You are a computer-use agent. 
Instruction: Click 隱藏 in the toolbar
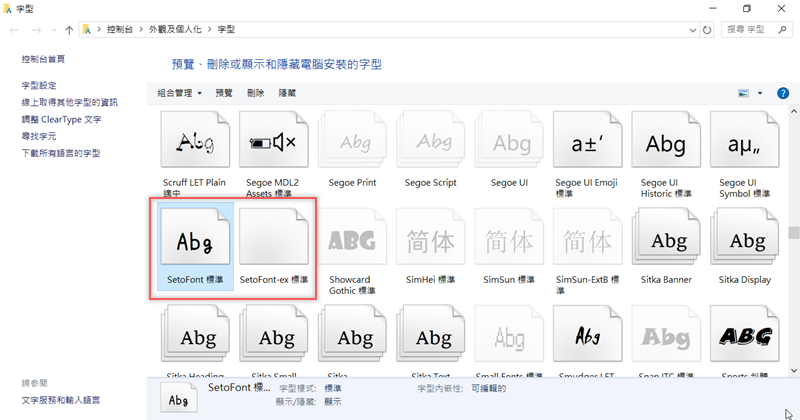pos(287,93)
